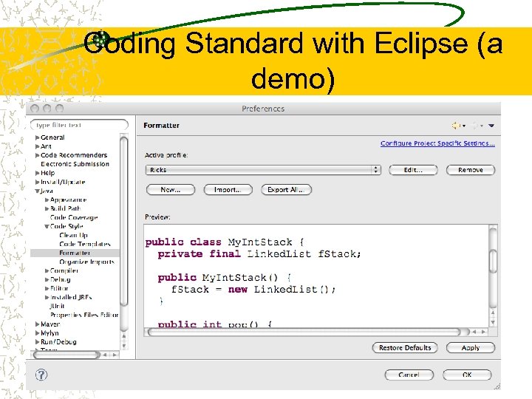Image resolution: width=532 pixels, height=399 pixels.
Task: Collapse the Code Style node
Action: (x=47, y=226)
